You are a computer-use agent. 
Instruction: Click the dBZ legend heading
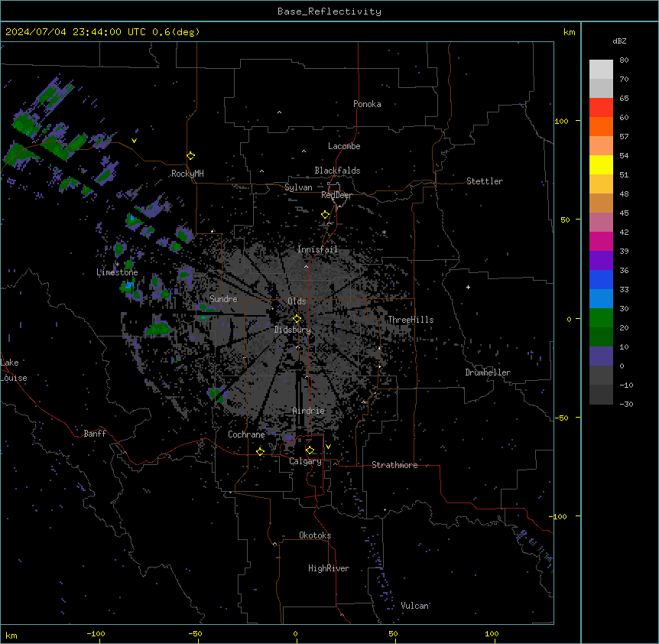pyautogui.click(x=619, y=41)
